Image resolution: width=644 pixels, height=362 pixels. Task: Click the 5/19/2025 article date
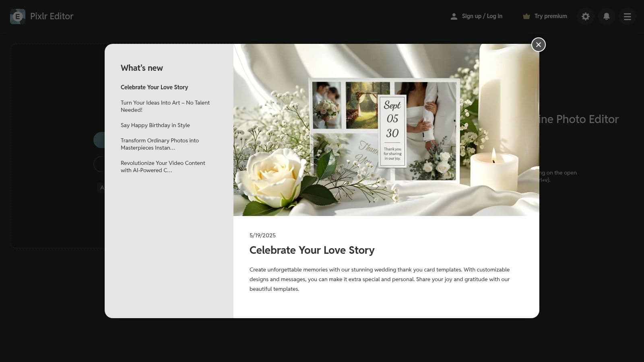[x=262, y=235]
